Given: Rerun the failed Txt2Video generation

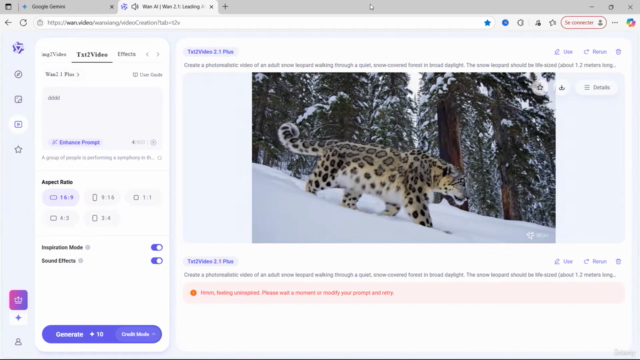Looking at the screenshot, I should pos(595,261).
